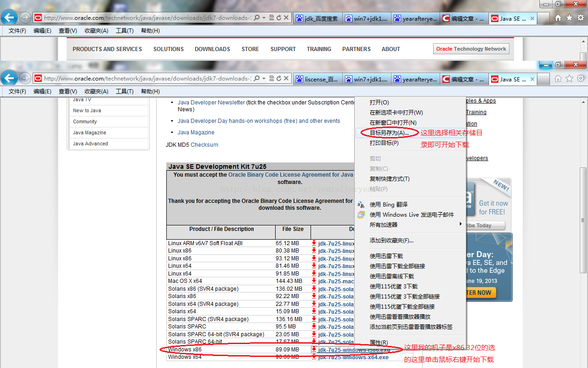Screen dimensions: 588x368
Task: Open the DOWNLOADS navigation link
Action: [x=212, y=49]
